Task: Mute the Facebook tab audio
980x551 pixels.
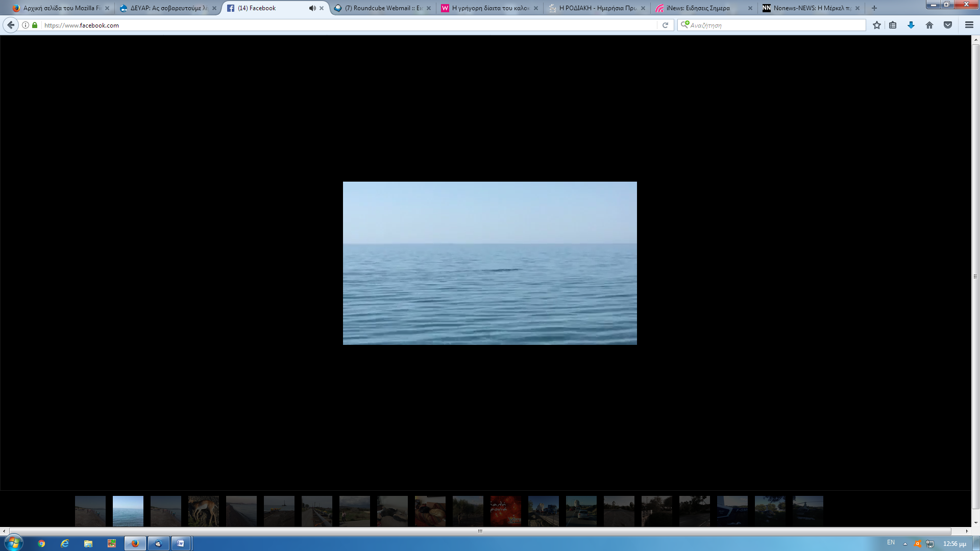Action: click(x=312, y=8)
